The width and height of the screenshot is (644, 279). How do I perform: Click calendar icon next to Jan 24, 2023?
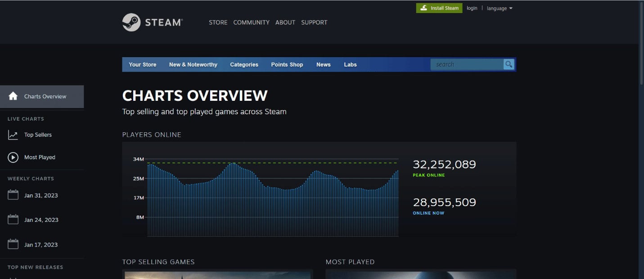[13, 220]
